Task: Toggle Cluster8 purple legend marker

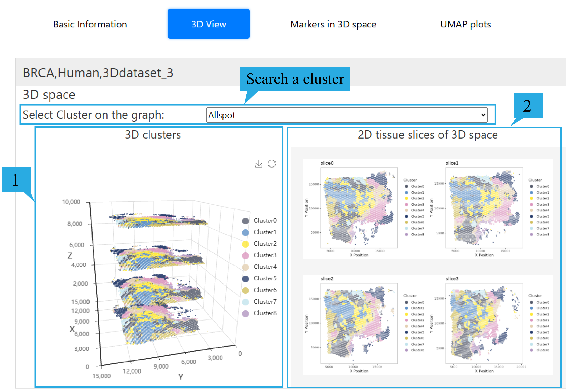Action: (245, 314)
